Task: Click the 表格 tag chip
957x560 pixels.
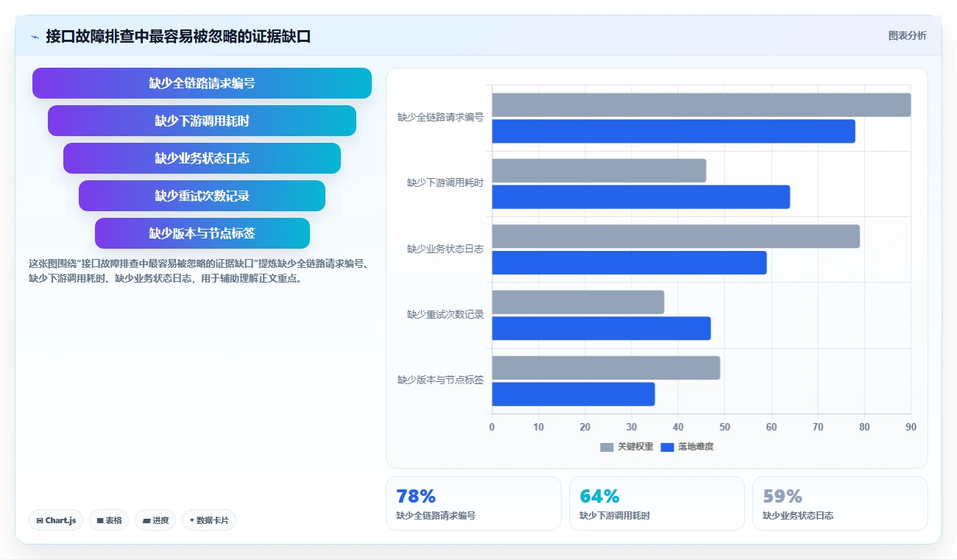Action: point(109,520)
